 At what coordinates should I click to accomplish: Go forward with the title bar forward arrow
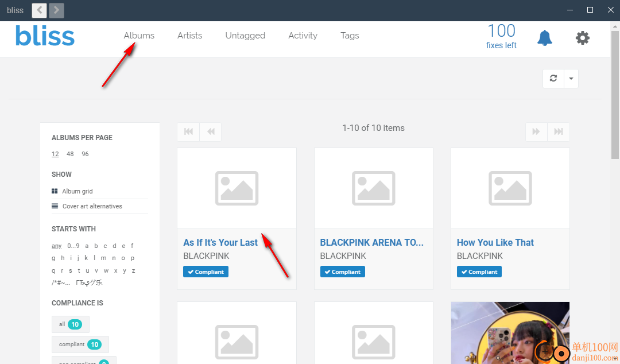56,10
